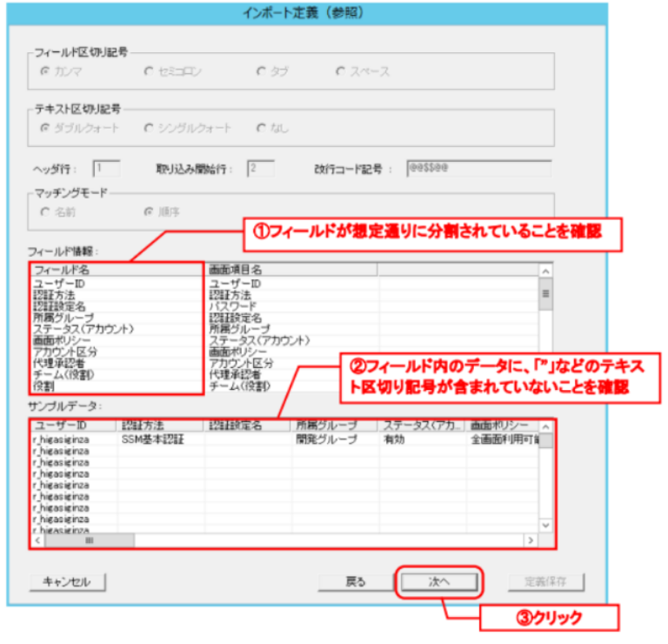This screenshot has height=644, width=668.
Task: Select the セミコロン field delimiter radio button
Action: [148, 71]
